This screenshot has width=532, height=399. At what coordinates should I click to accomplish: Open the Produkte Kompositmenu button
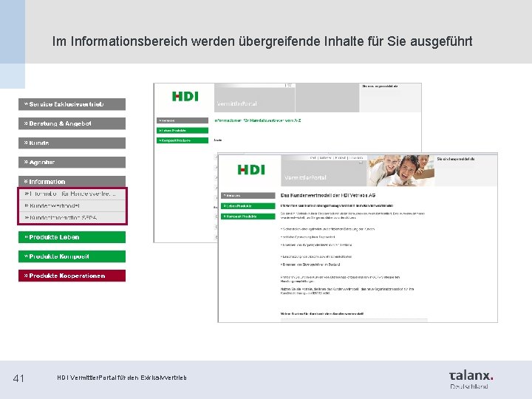pyautogui.click(x=72, y=256)
